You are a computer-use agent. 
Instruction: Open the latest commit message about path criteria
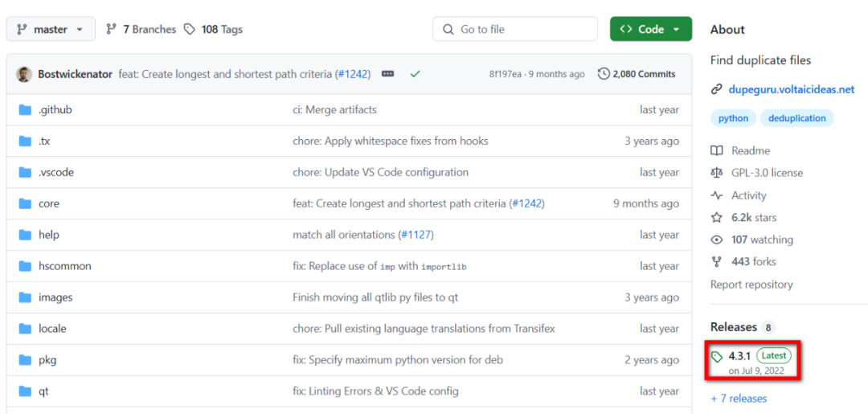(226, 74)
